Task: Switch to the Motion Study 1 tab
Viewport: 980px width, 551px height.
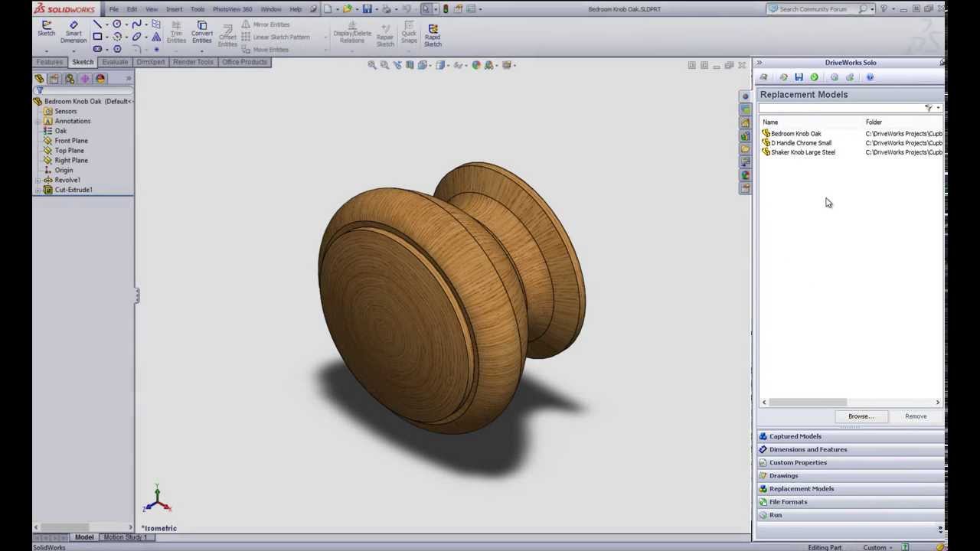Action: pos(125,537)
